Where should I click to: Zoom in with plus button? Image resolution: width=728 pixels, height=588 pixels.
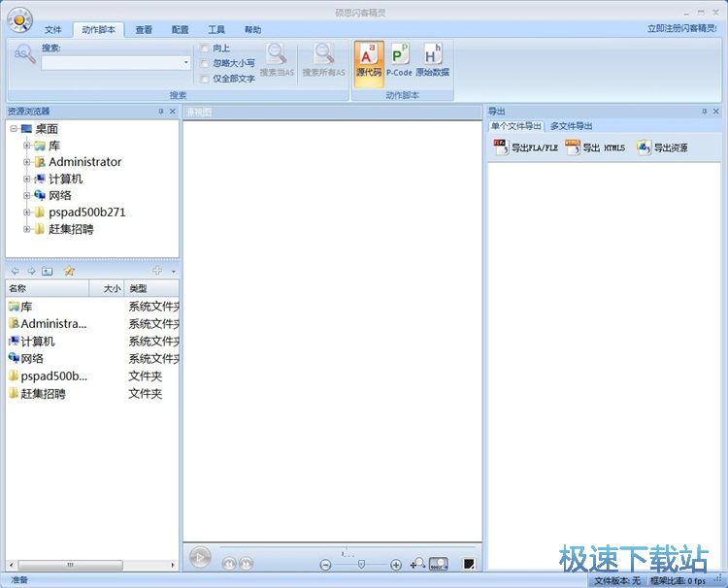pos(396,565)
